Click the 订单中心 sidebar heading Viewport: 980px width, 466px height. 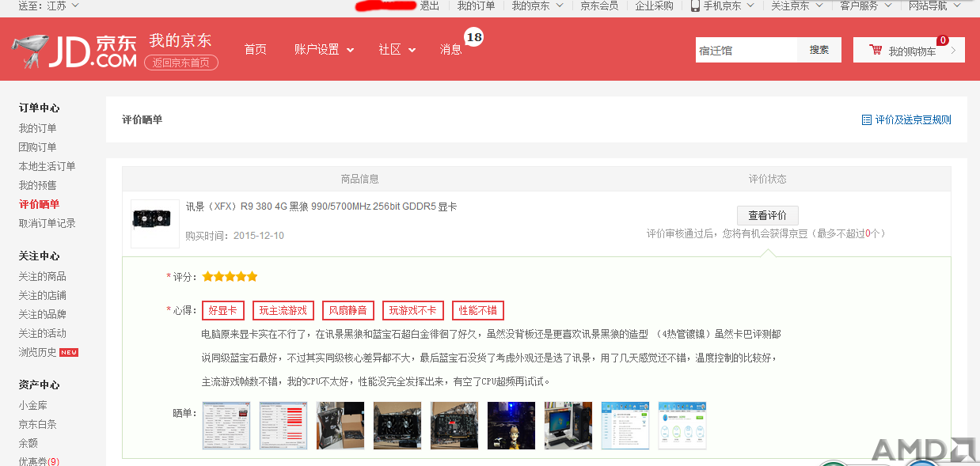tap(40, 108)
